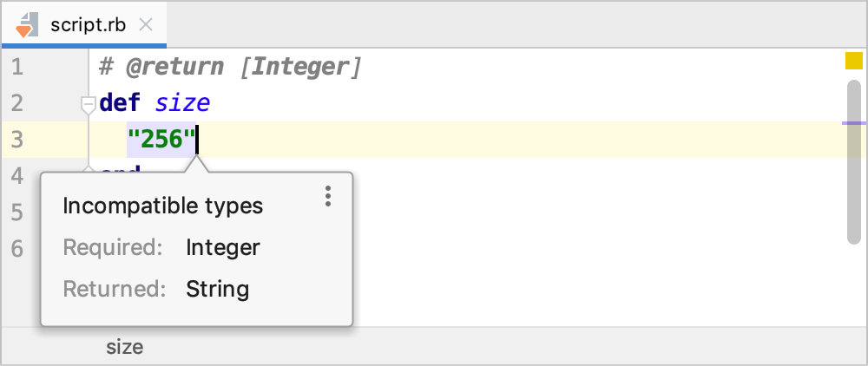
Task: Click the Integer required type in tooltip
Action: pos(223,248)
